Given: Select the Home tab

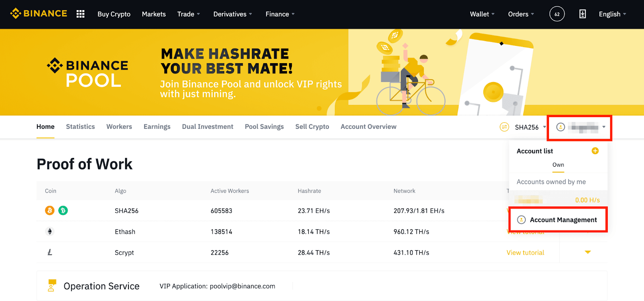Looking at the screenshot, I should pos(45,127).
